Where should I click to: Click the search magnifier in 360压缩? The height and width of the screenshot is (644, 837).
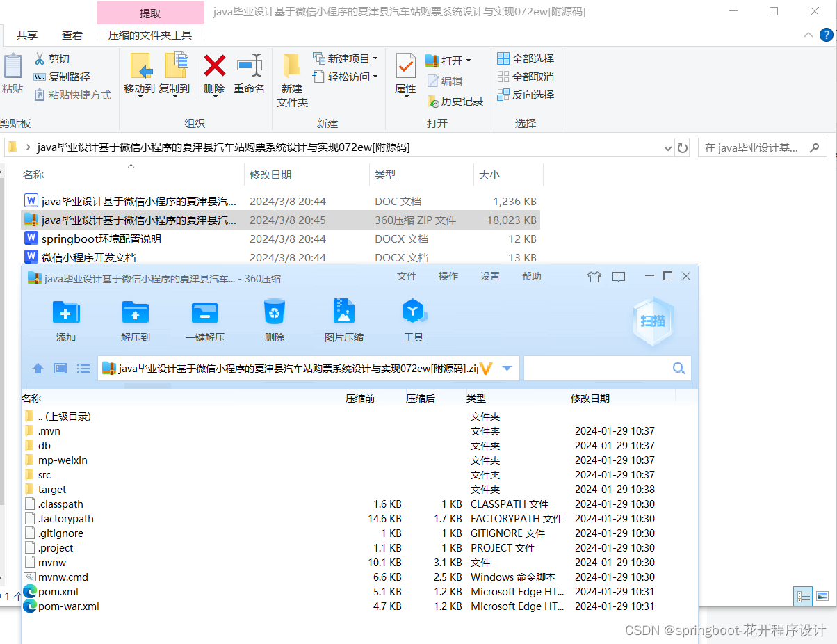[x=679, y=368]
